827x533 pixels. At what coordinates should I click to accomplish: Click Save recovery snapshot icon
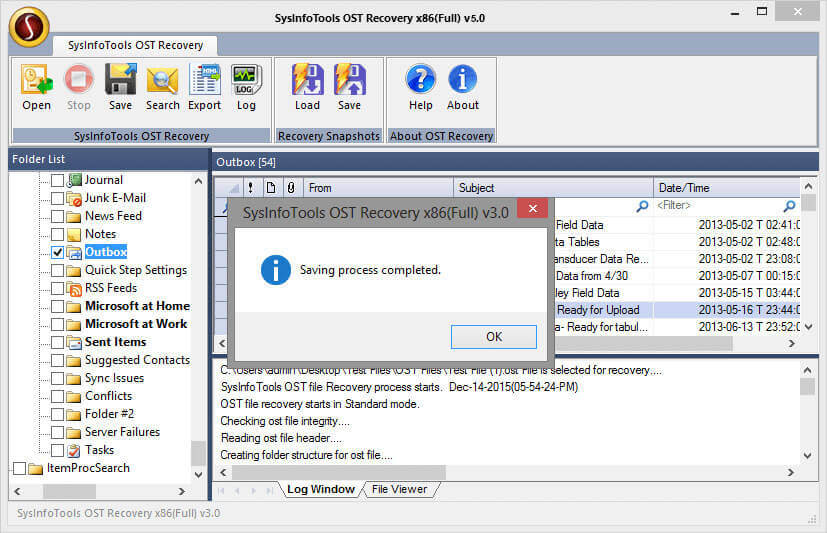click(x=349, y=82)
